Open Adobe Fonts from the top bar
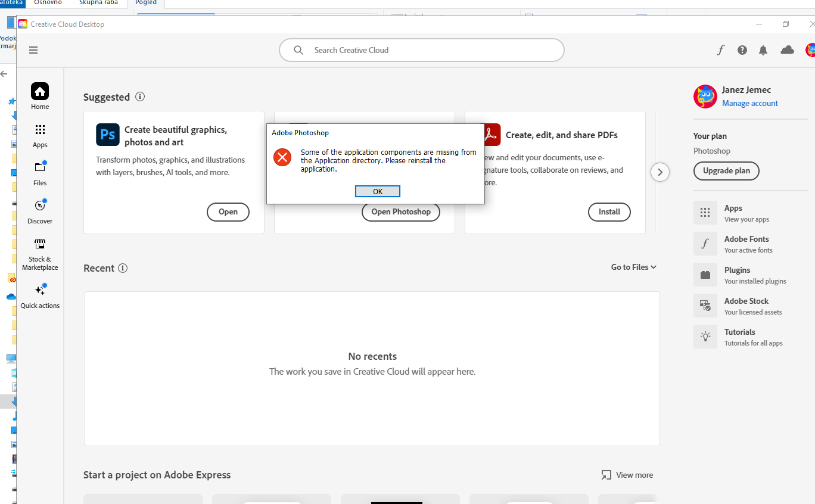Image resolution: width=815 pixels, height=504 pixels. (x=720, y=50)
